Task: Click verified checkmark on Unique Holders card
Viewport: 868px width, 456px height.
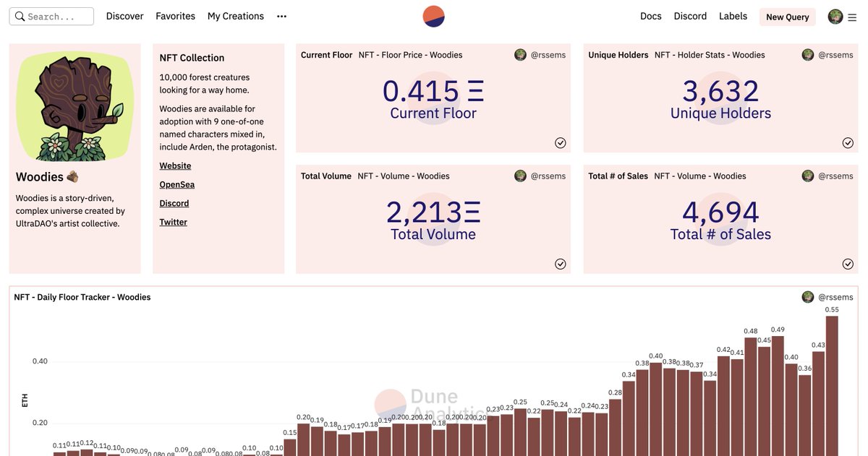Action: point(848,142)
